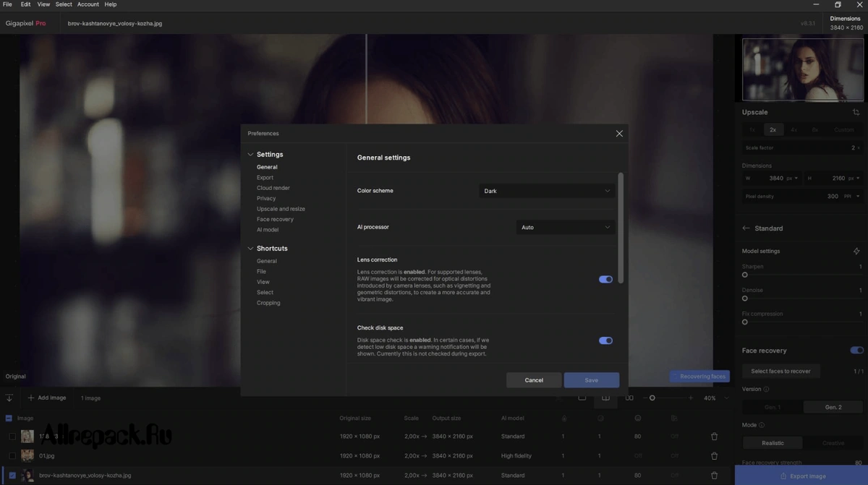Open the Color scheme dropdown showing Dark
This screenshot has width=868, height=485.
(x=547, y=191)
